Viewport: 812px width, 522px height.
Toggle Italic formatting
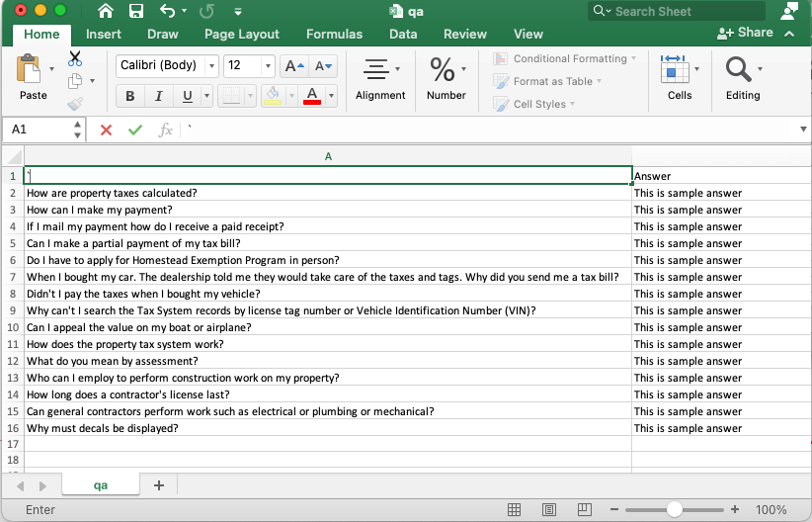pos(157,96)
